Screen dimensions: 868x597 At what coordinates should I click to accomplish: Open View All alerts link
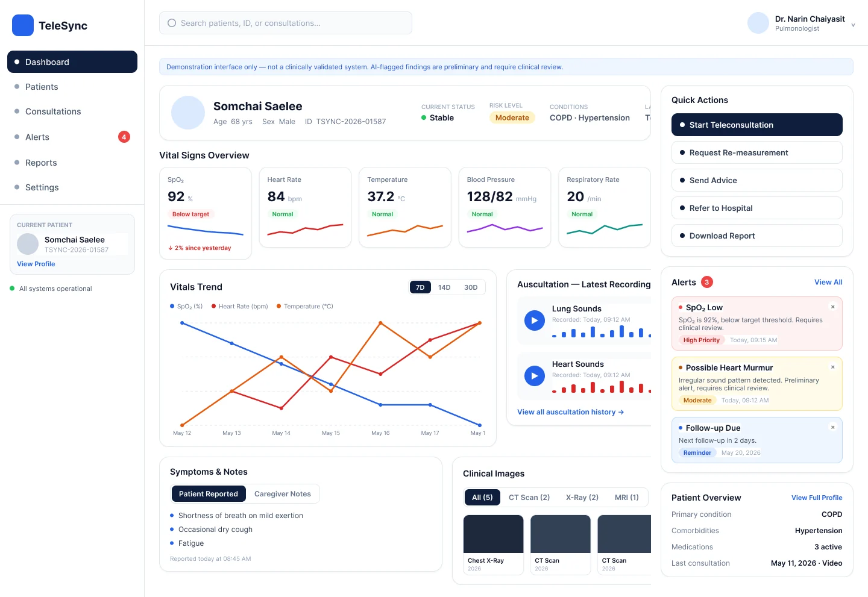click(x=828, y=282)
